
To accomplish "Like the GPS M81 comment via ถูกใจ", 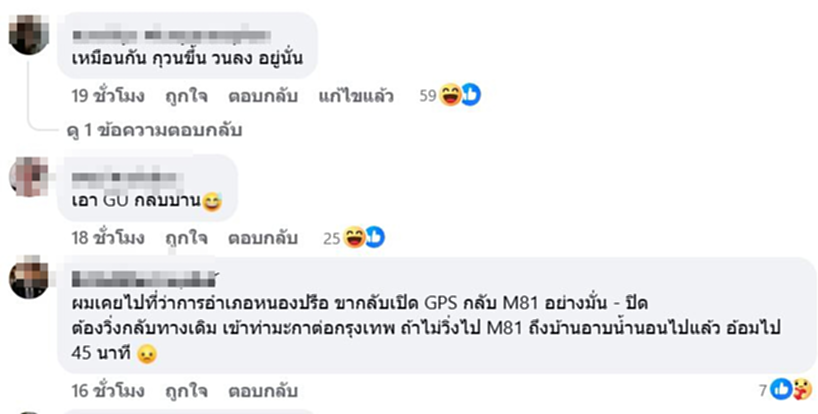I will pos(186,388).
